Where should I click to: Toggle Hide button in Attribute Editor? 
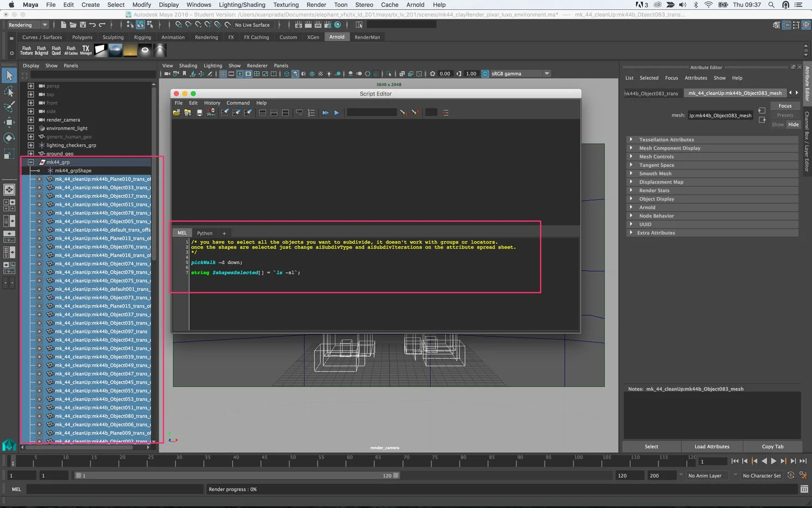tap(793, 125)
